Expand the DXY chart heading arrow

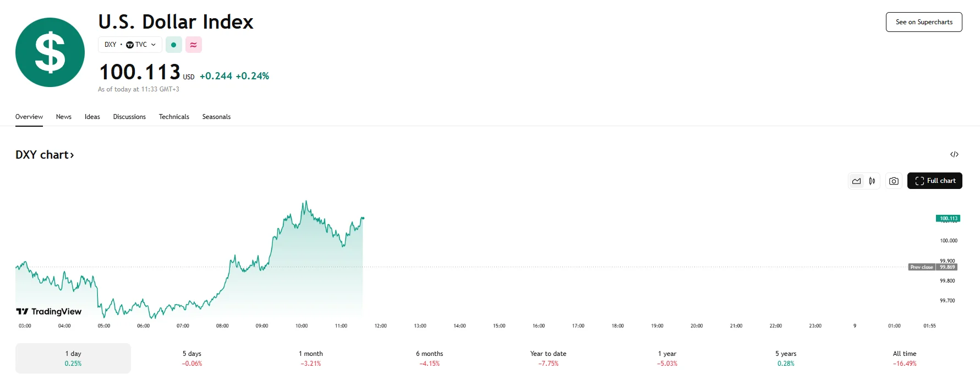pos(72,155)
